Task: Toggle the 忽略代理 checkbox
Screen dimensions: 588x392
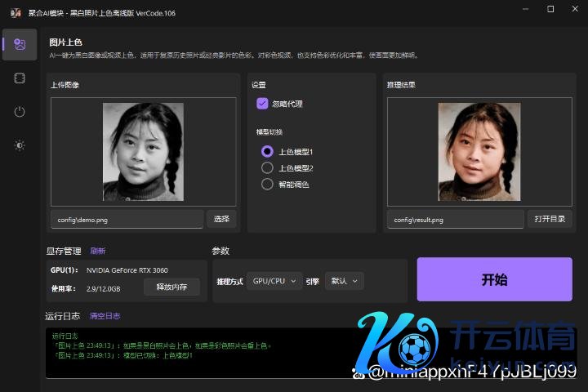Action: [x=262, y=104]
